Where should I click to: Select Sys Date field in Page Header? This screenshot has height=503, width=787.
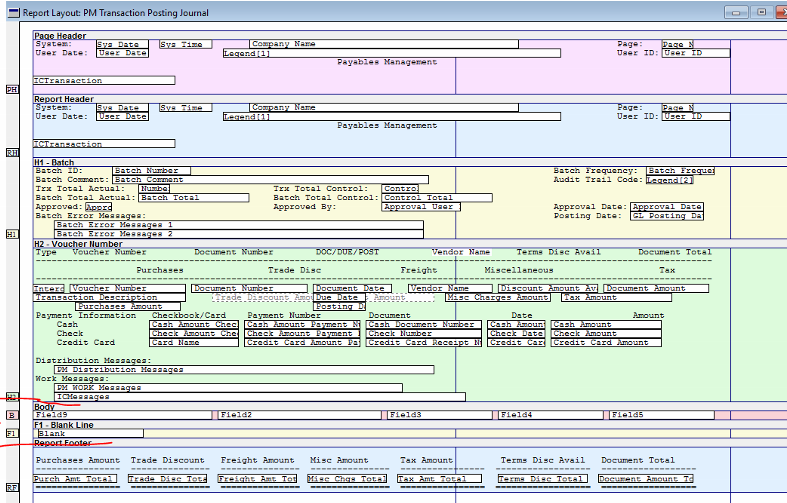(x=122, y=44)
